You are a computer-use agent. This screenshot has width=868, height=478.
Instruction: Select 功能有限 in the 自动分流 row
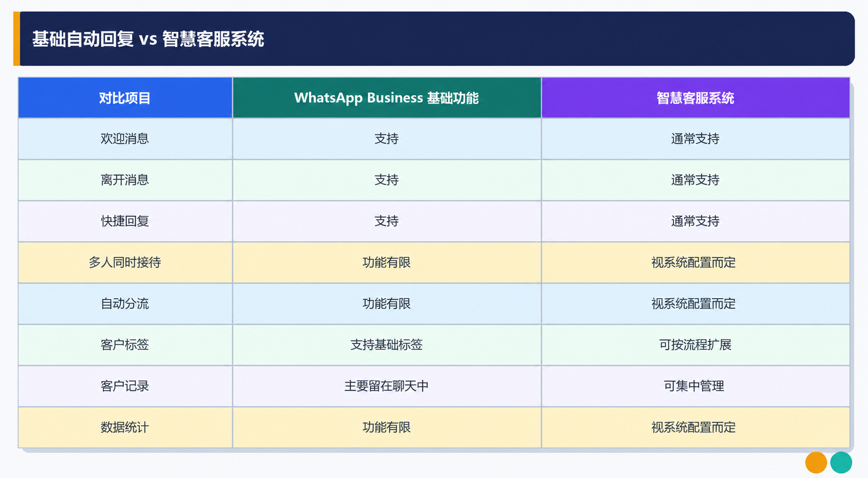pyautogui.click(x=387, y=303)
